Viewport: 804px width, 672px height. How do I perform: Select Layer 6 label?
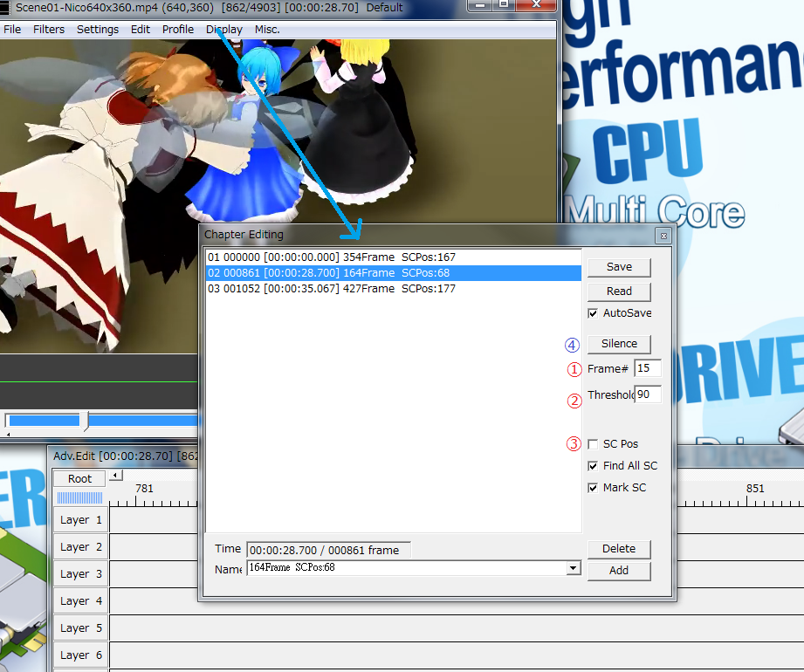(80, 655)
